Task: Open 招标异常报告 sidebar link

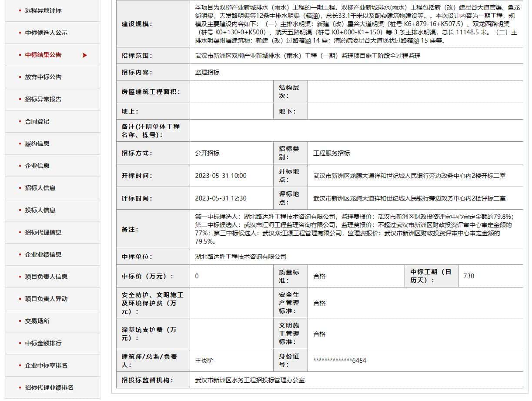Action: click(x=43, y=99)
